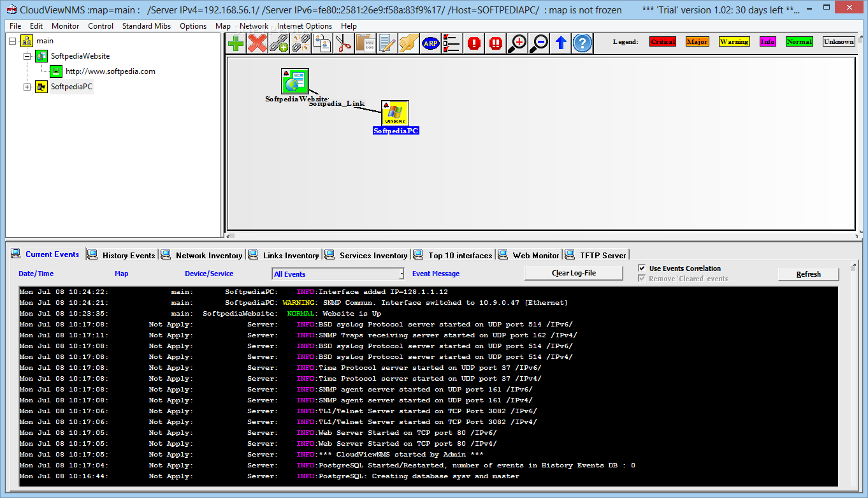Click the checklist toolbar icon
Viewport: 868px width, 498px height.
[452, 43]
